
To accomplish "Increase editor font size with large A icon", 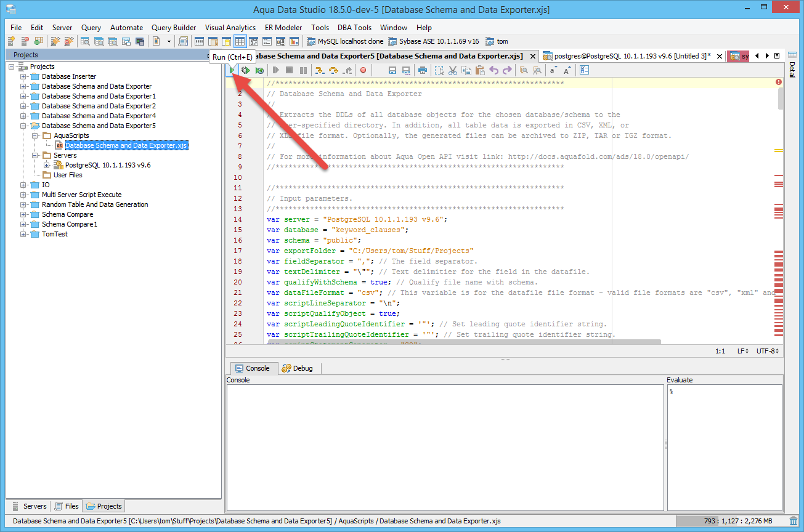I will click(x=567, y=70).
